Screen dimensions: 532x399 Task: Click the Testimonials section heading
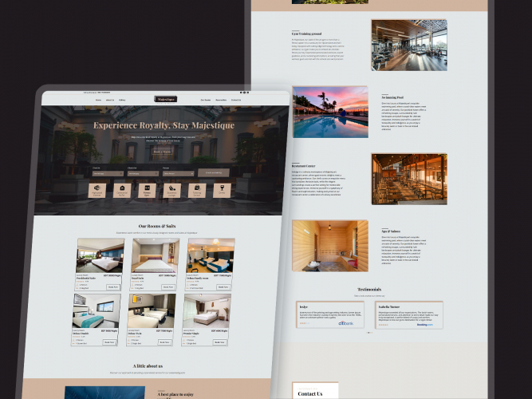pos(369,290)
